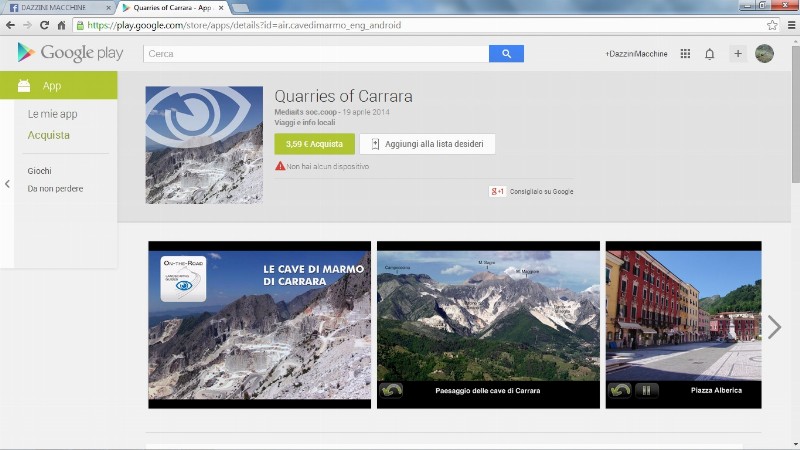Open the App section in sidebar
The image size is (800, 450).
[x=59, y=86]
